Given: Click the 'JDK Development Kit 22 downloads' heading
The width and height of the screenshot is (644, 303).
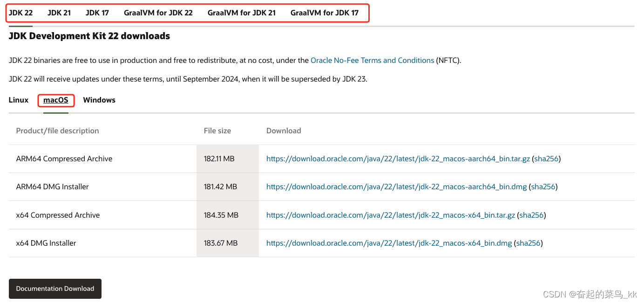Looking at the screenshot, I should pyautogui.click(x=89, y=36).
